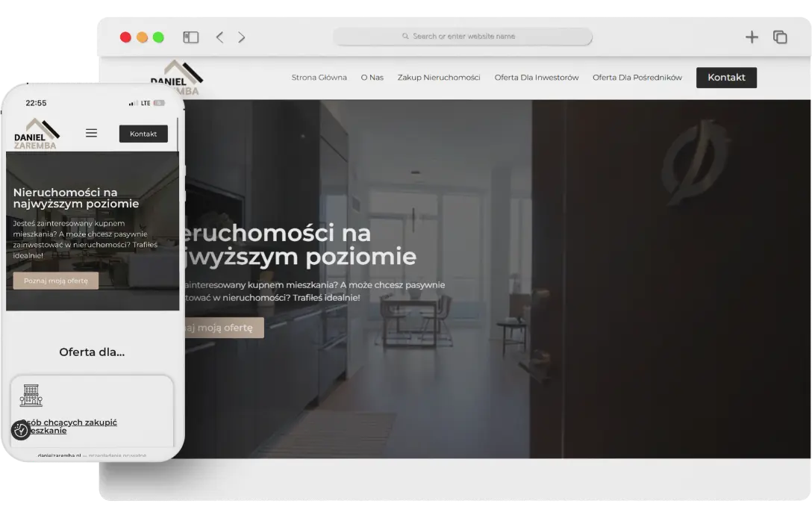Tap mobile Poznaj moją ofertę button
Viewport: 812px width, 518px height.
[56, 281]
